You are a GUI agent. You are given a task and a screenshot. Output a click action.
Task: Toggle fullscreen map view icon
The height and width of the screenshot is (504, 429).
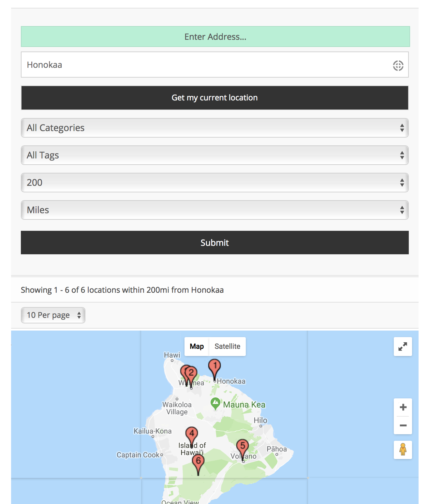tap(403, 347)
